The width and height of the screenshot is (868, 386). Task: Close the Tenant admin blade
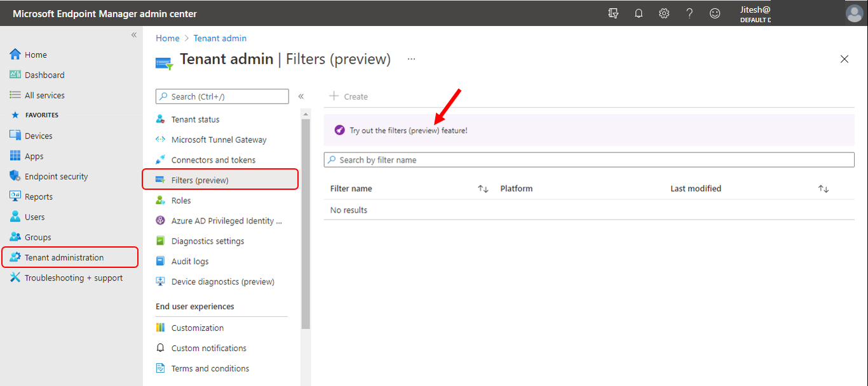844,59
